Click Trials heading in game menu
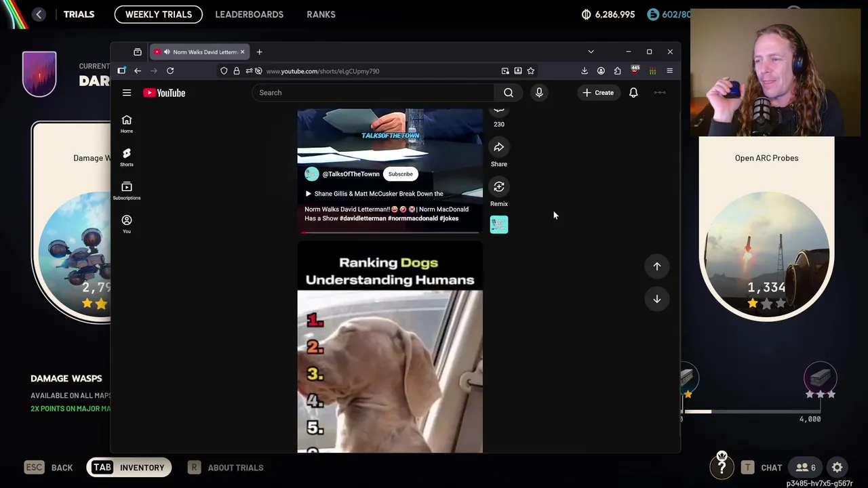 tap(79, 14)
